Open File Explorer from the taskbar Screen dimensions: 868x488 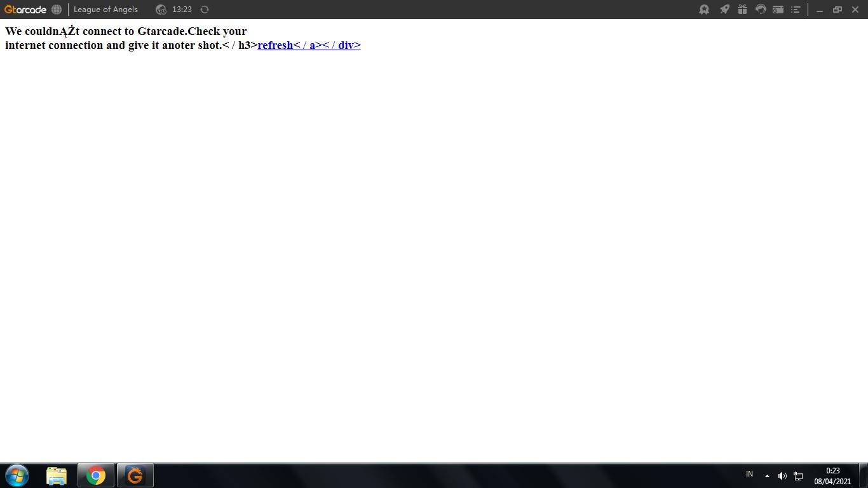(57, 475)
